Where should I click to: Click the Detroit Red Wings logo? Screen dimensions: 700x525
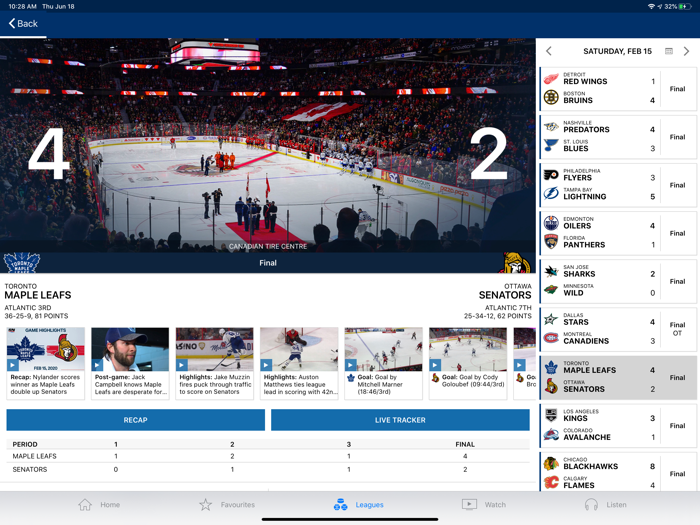(551, 79)
